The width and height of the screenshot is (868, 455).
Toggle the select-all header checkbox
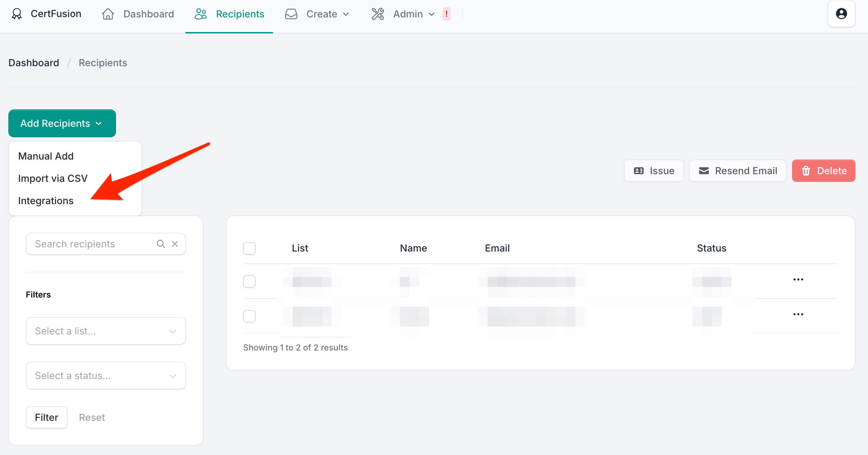click(x=249, y=248)
